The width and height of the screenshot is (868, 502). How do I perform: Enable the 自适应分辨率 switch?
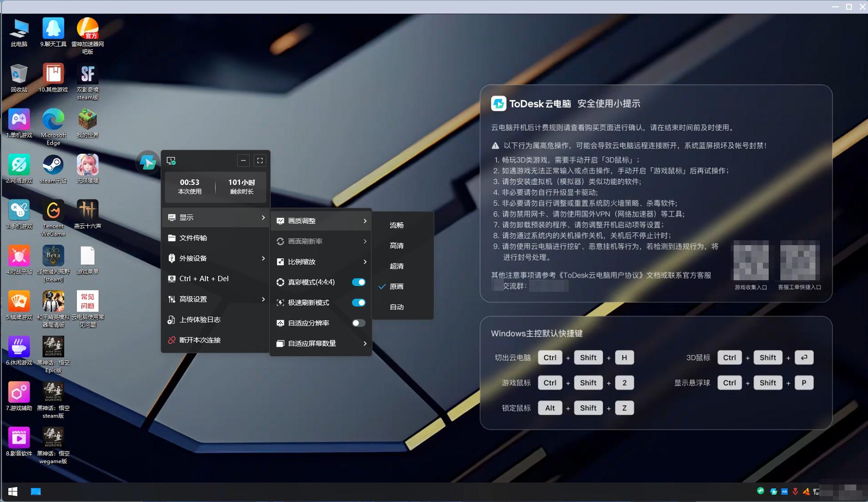click(359, 323)
